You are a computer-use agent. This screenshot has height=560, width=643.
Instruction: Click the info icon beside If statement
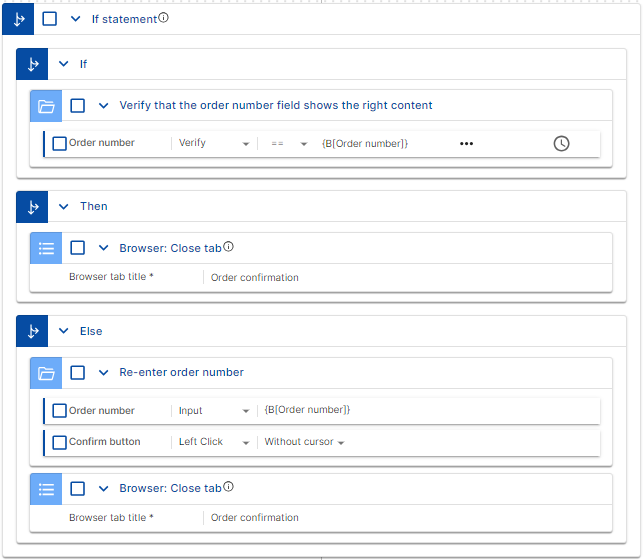(164, 18)
